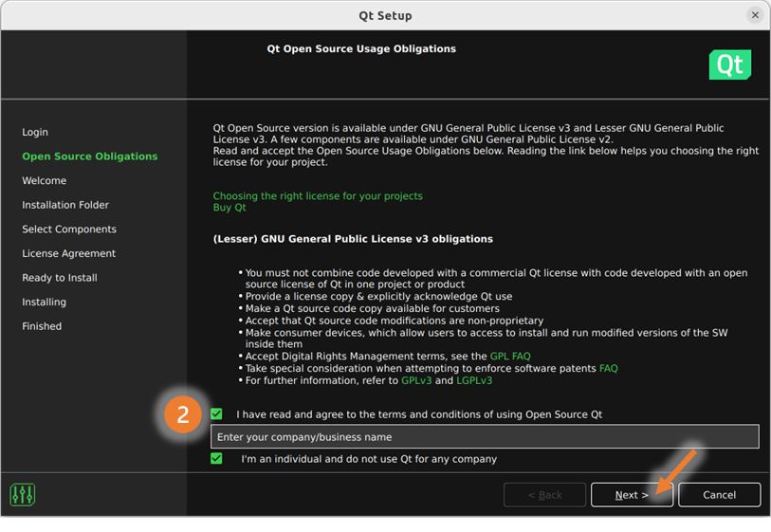Open the Buy Qt link
Image resolution: width=771 pixels, height=532 pixels.
(x=229, y=207)
